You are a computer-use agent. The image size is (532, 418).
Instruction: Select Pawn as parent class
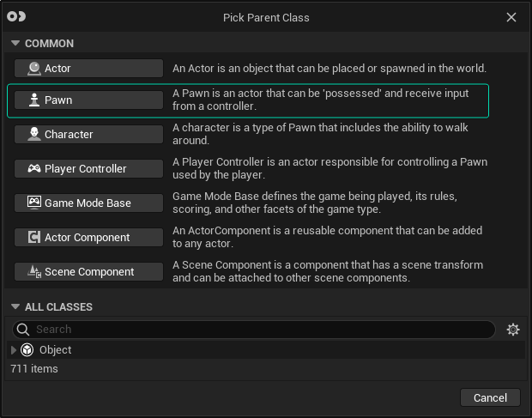pyautogui.click(x=88, y=100)
